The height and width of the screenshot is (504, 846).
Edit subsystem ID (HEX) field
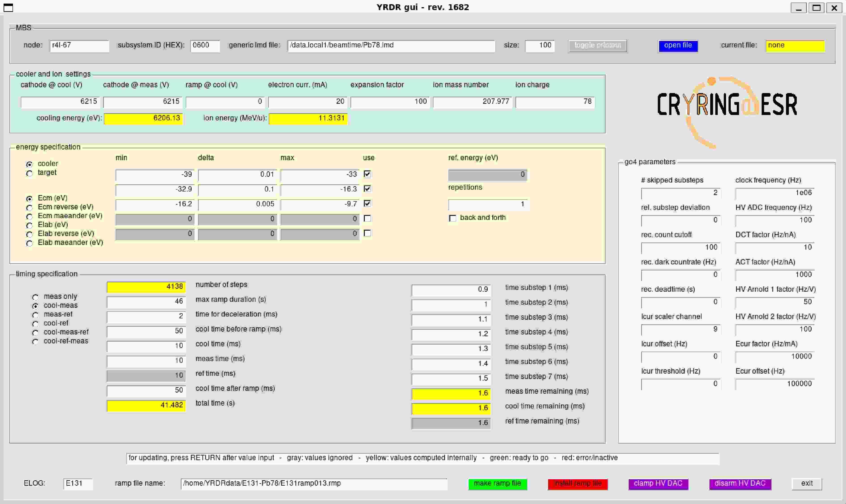pyautogui.click(x=205, y=46)
